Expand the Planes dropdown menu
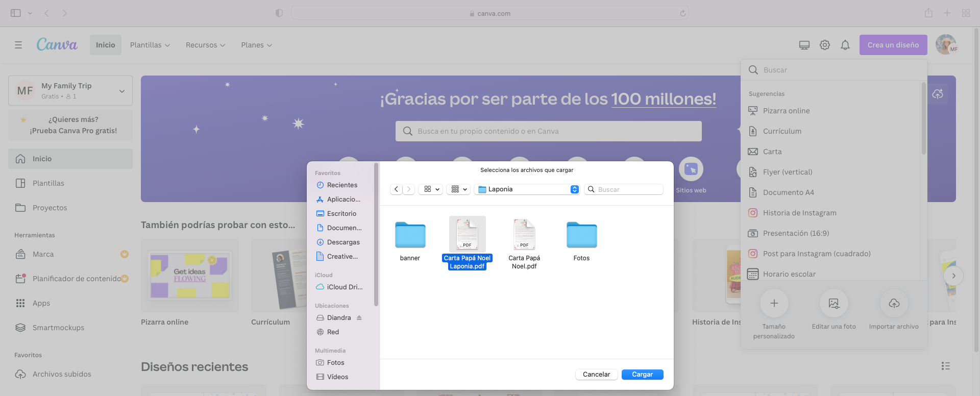This screenshot has height=396, width=980. click(256, 45)
